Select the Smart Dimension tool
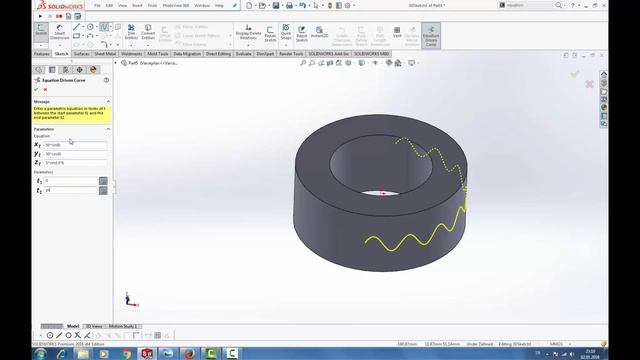 click(60, 32)
